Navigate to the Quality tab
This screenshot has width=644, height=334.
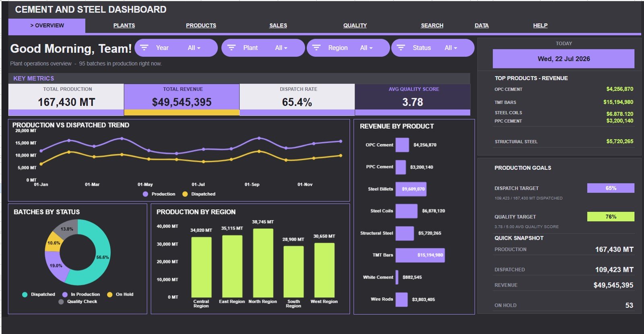pyautogui.click(x=355, y=25)
